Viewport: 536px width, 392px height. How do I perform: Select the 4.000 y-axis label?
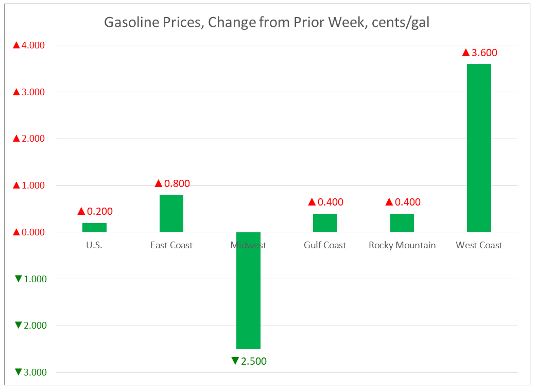tap(29, 45)
